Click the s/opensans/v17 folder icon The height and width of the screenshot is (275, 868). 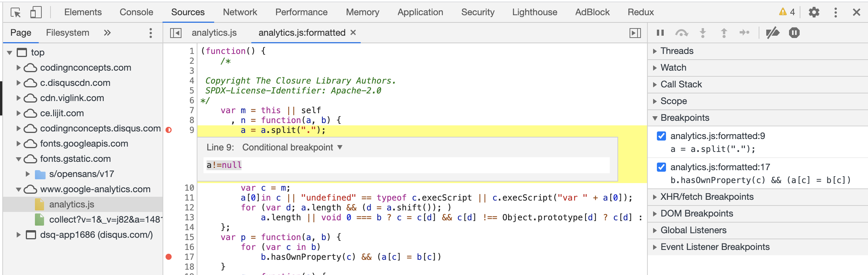click(x=40, y=174)
